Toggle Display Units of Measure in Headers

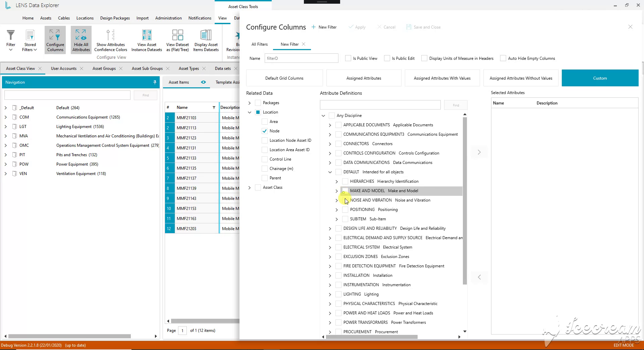(x=424, y=58)
